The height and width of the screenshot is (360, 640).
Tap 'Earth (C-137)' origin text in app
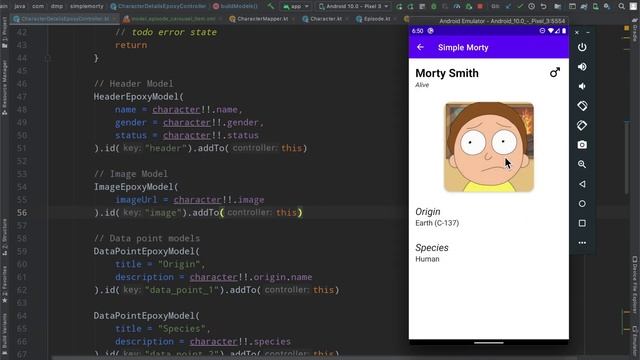[x=437, y=223]
